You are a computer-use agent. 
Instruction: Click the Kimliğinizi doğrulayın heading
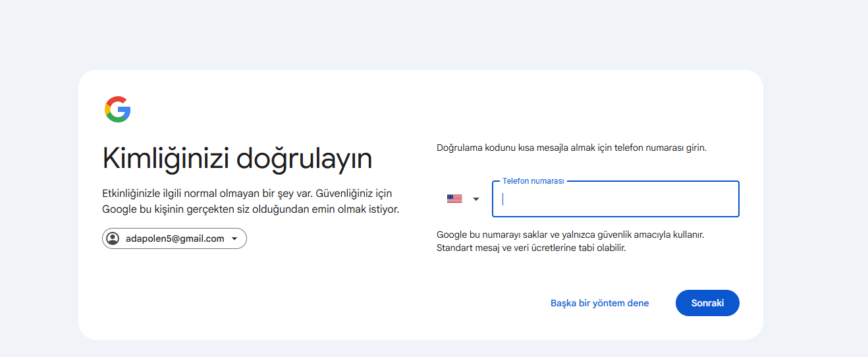click(237, 159)
